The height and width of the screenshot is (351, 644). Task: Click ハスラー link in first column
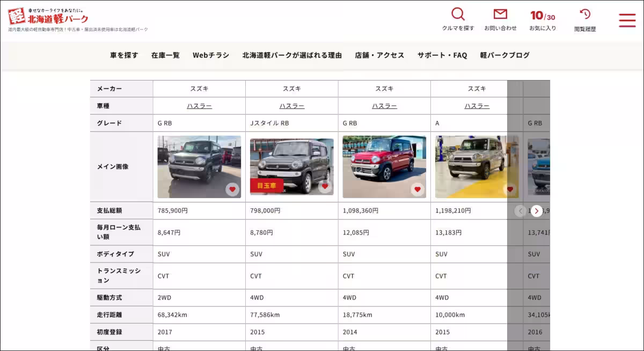tap(199, 106)
